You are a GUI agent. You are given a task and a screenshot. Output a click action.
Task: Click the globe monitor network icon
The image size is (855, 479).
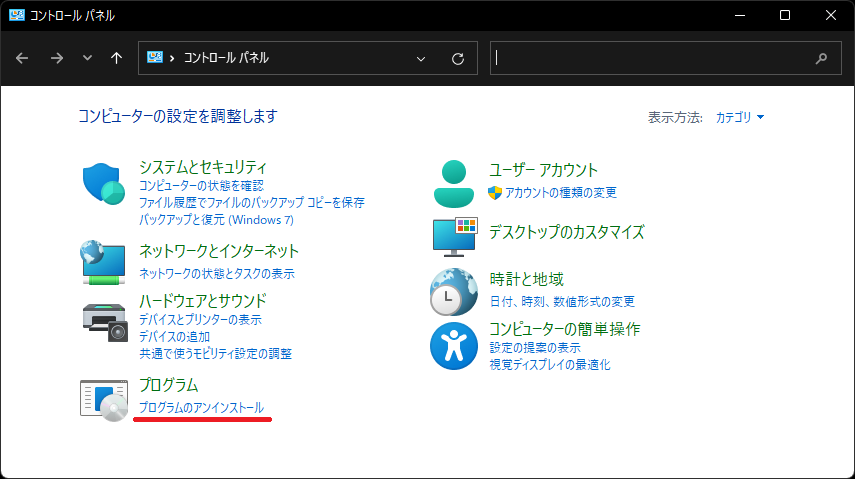pos(103,262)
